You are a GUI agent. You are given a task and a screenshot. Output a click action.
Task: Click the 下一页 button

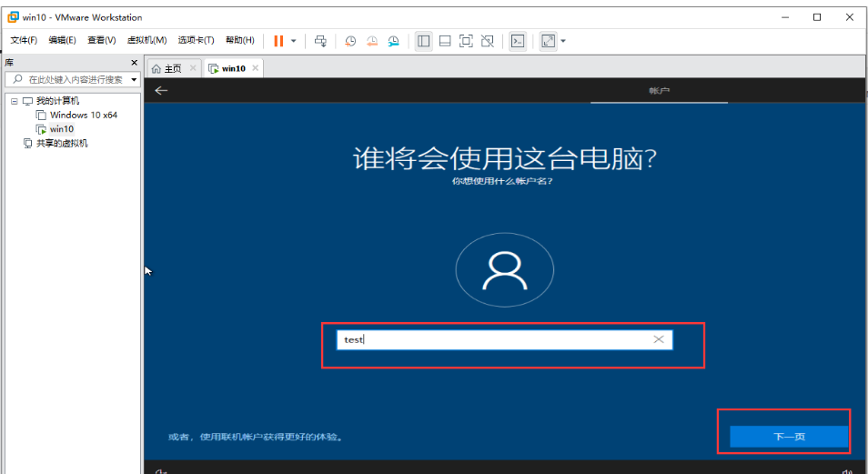(x=789, y=437)
